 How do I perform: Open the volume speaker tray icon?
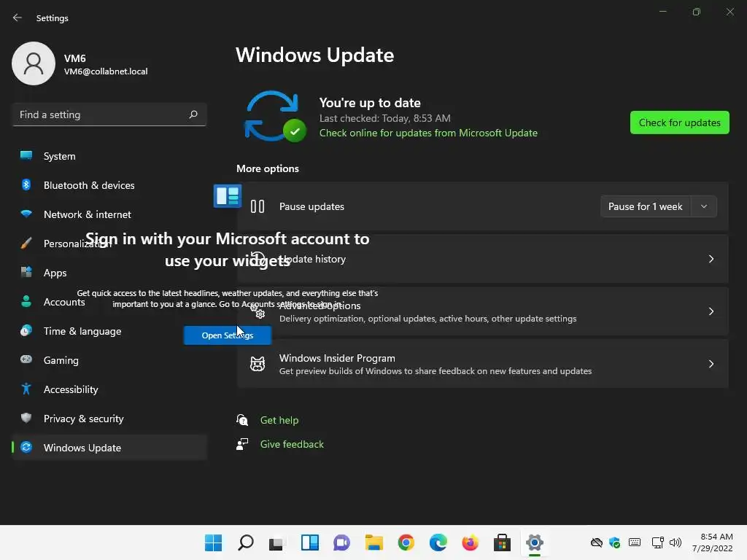click(x=675, y=542)
